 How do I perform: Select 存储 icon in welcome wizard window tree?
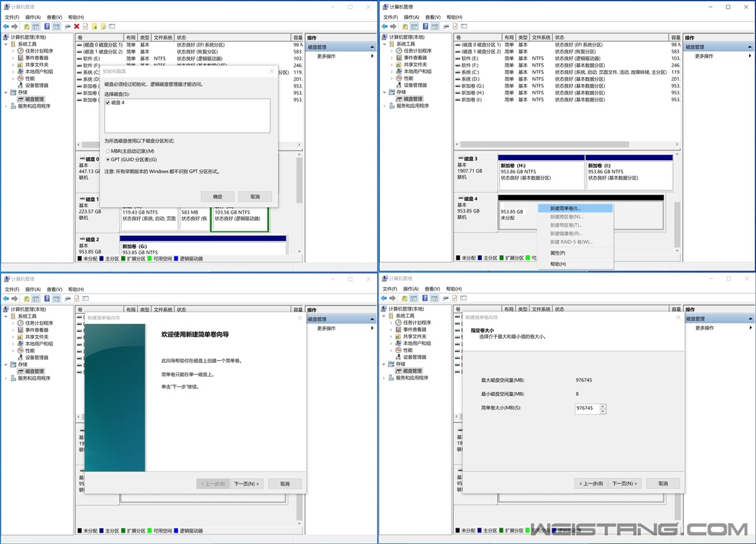pos(13,364)
